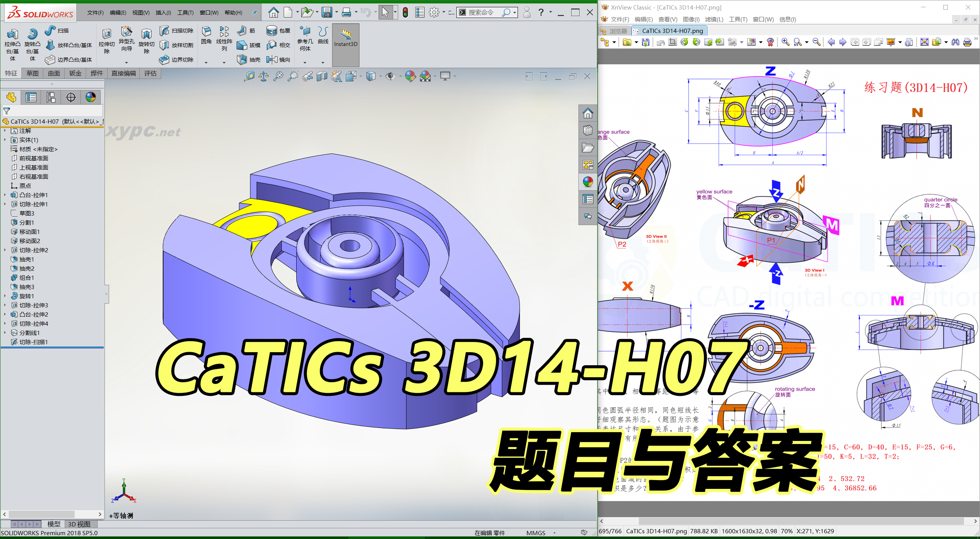Select the Shell (抽壳) tool
Image resolution: width=980 pixels, height=539 pixels.
click(x=249, y=59)
